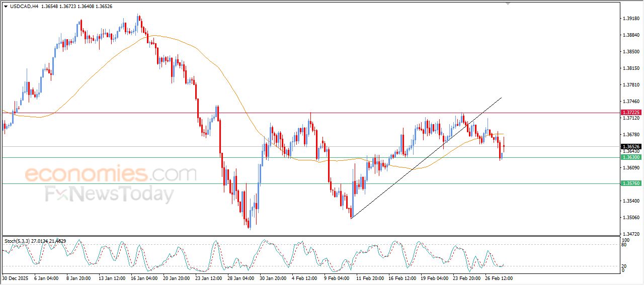Click time axis label 23 Feb 20:00
The image size is (644, 285).
[x=466, y=278]
